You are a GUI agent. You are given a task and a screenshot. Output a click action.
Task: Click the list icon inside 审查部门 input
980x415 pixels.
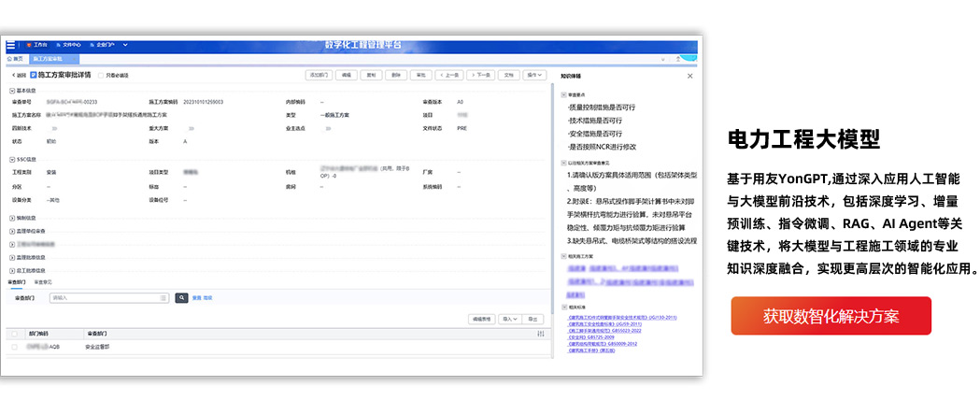(163, 298)
